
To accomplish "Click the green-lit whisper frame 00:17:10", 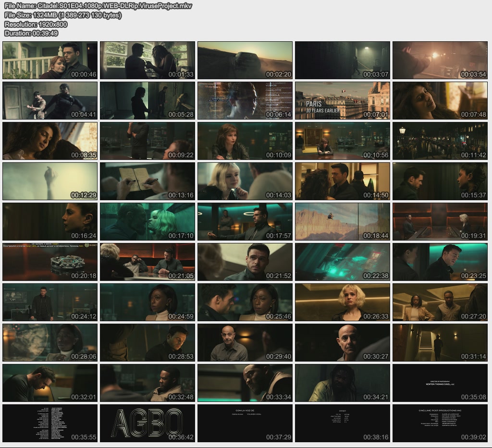I will [148, 222].
